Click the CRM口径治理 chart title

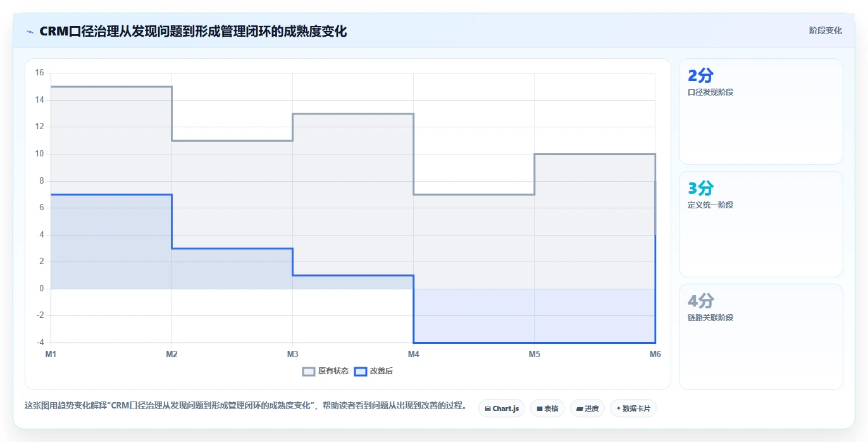tap(193, 31)
